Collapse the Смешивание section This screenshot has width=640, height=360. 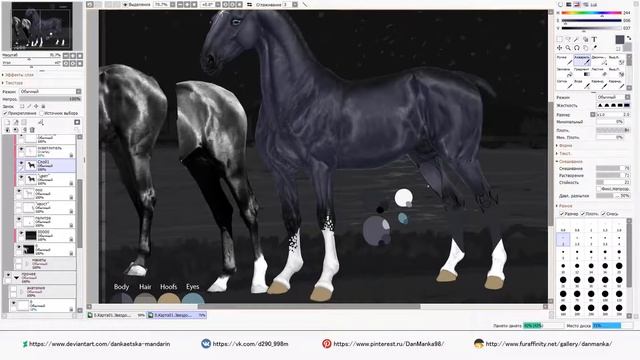(x=569, y=162)
